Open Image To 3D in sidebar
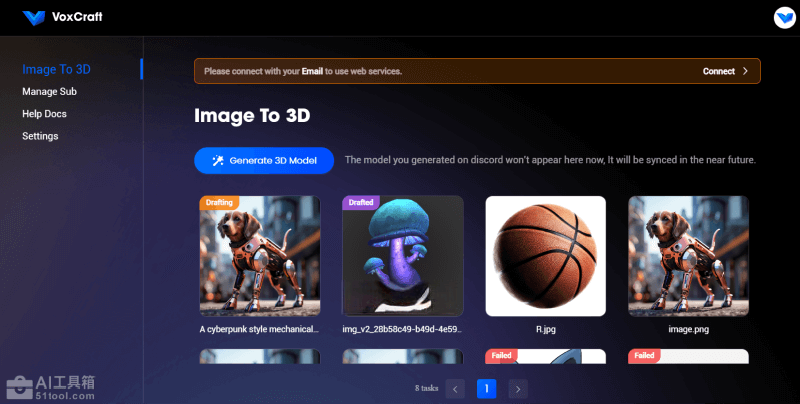The width and height of the screenshot is (800, 404). coord(56,69)
